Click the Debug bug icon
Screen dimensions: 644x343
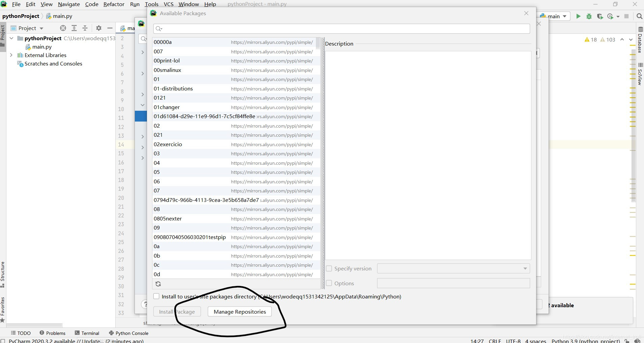589,16
